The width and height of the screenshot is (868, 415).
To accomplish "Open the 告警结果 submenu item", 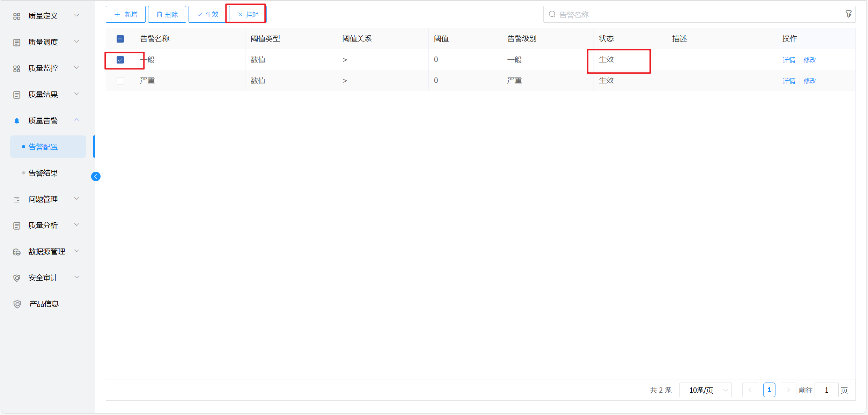I will tap(43, 173).
